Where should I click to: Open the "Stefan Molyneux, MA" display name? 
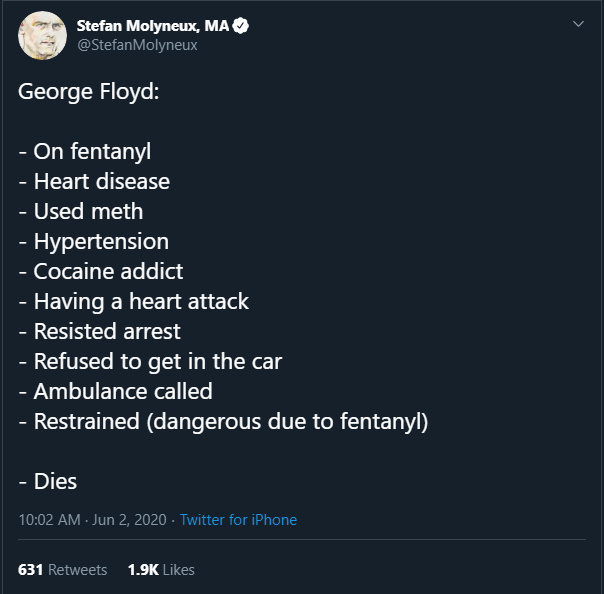(x=153, y=26)
